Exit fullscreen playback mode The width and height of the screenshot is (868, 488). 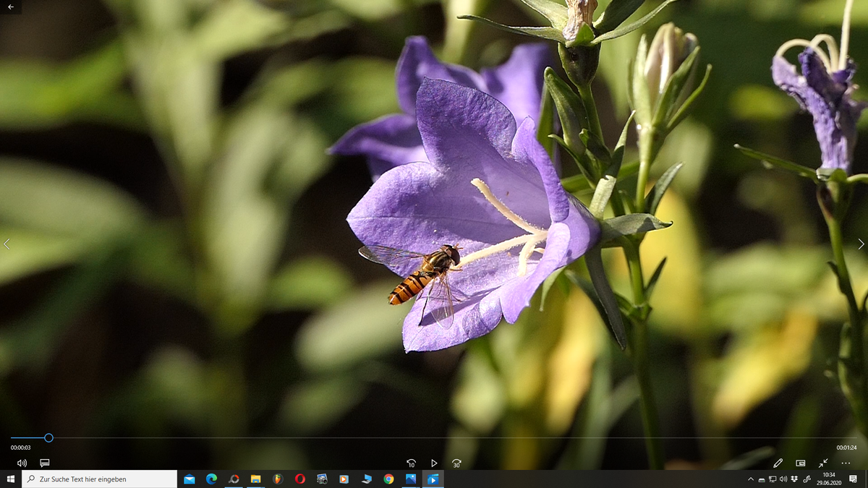[x=822, y=462]
